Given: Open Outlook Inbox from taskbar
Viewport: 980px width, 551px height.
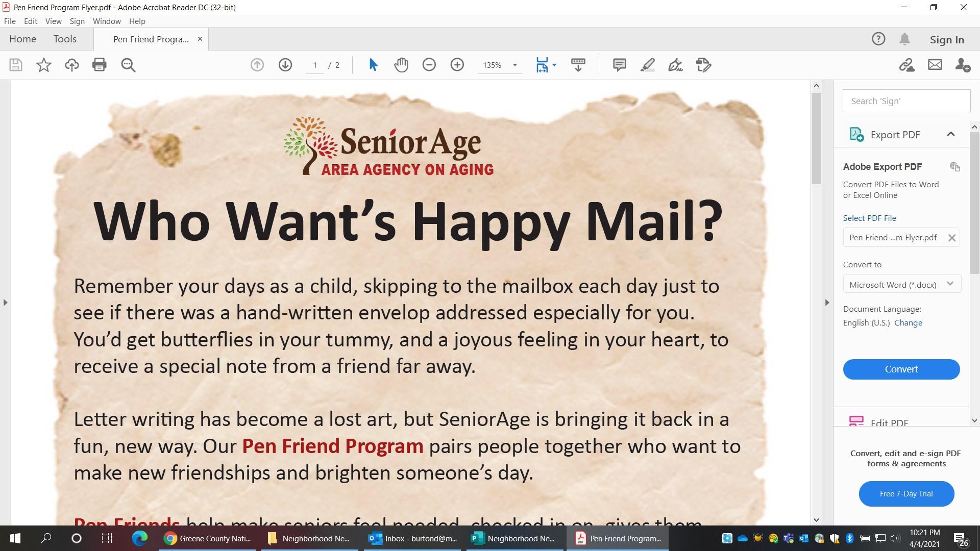Looking at the screenshot, I should (413, 538).
